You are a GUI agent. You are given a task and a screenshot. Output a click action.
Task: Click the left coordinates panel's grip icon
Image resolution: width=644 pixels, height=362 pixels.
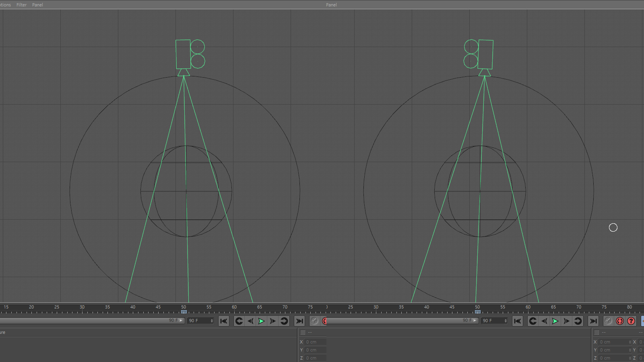click(303, 332)
